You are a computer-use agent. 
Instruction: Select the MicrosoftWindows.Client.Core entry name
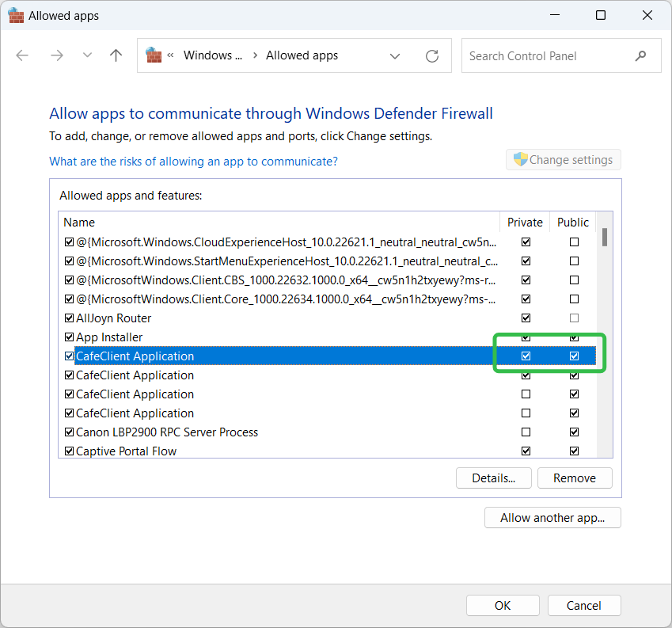pos(286,299)
